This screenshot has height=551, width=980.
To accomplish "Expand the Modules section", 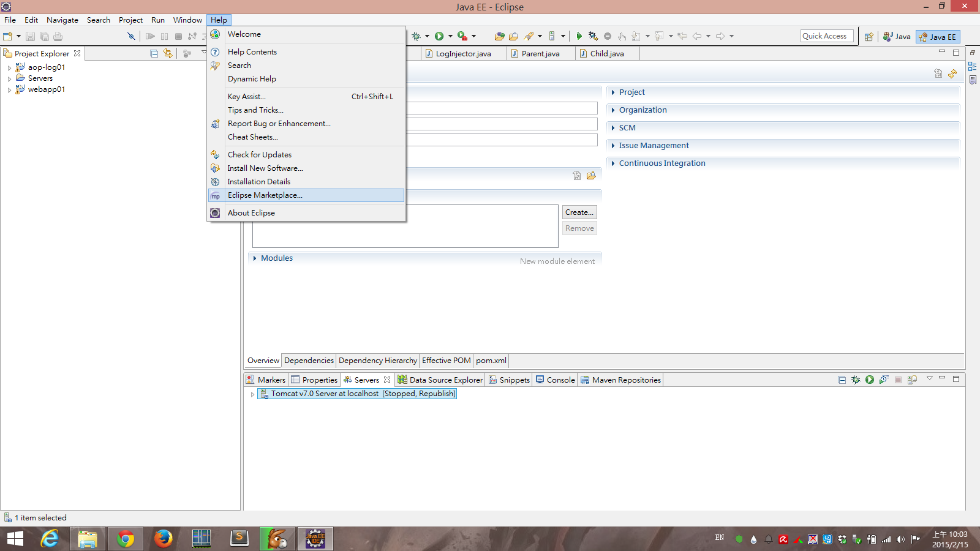I will tap(255, 258).
